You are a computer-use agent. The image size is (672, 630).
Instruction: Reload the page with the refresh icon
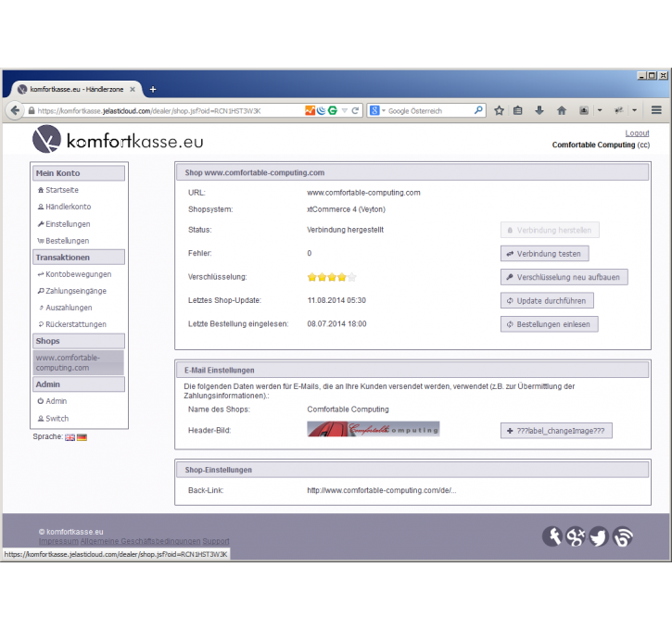(355, 110)
